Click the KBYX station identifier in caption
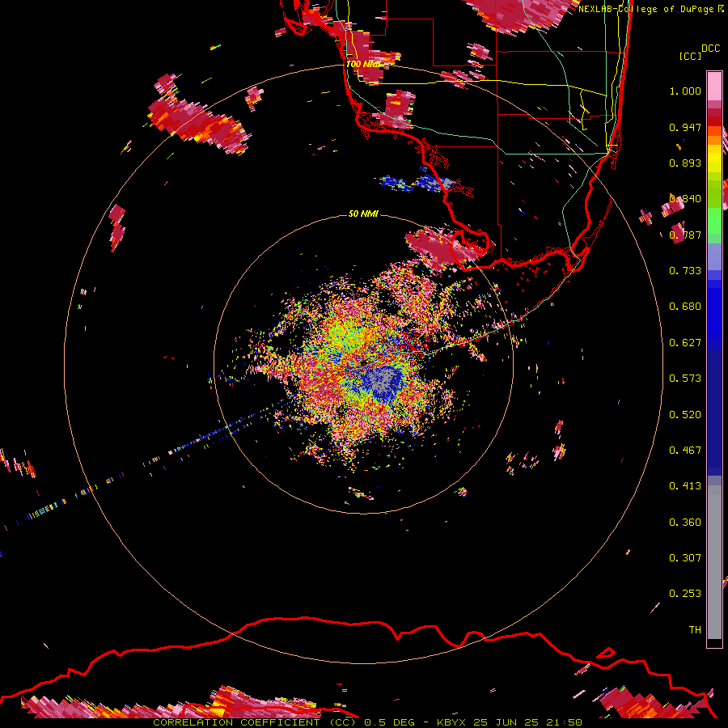This screenshot has height=728, width=728. coord(451,722)
